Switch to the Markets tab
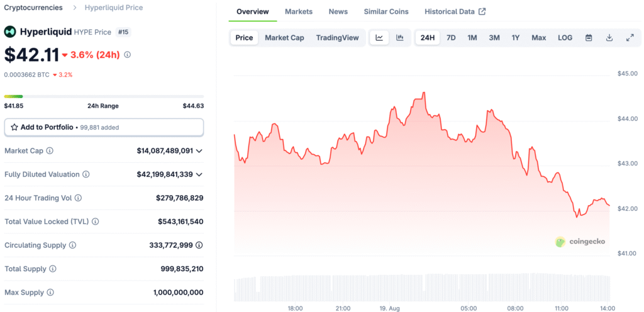 coord(299,11)
